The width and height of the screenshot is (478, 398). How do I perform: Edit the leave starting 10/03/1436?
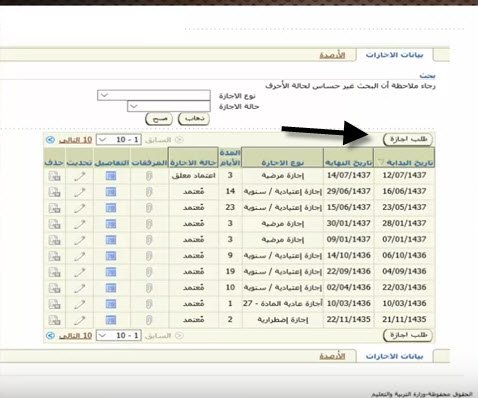[80, 304]
